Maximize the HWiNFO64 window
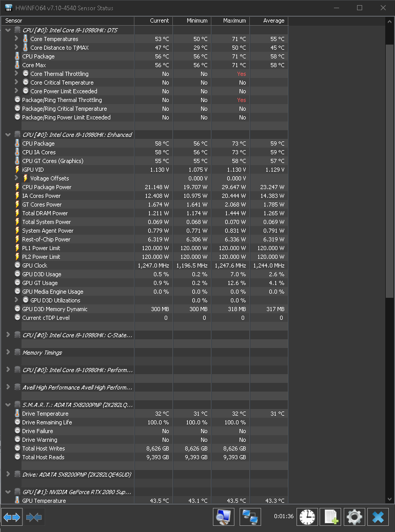The image size is (395, 532). [360, 8]
